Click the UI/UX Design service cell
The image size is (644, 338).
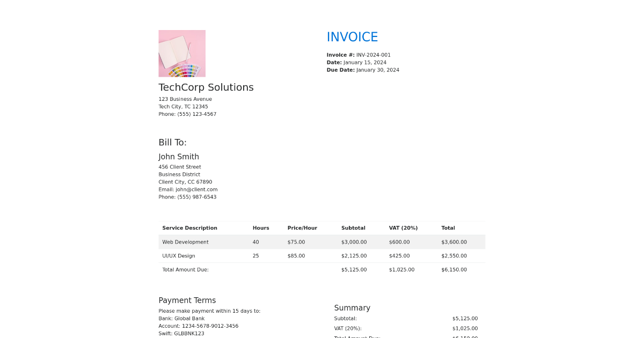pyautogui.click(x=179, y=256)
